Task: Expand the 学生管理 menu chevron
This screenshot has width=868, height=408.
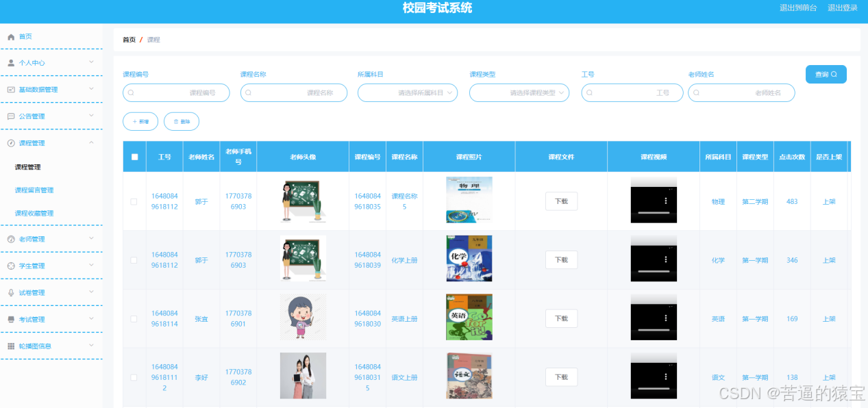Action: click(92, 265)
